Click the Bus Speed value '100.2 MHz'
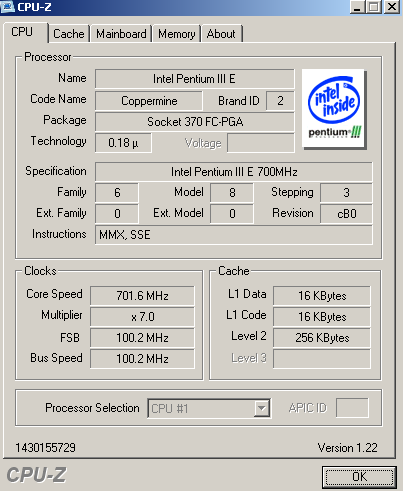Image resolution: width=403 pixels, height=491 pixels. 142,359
